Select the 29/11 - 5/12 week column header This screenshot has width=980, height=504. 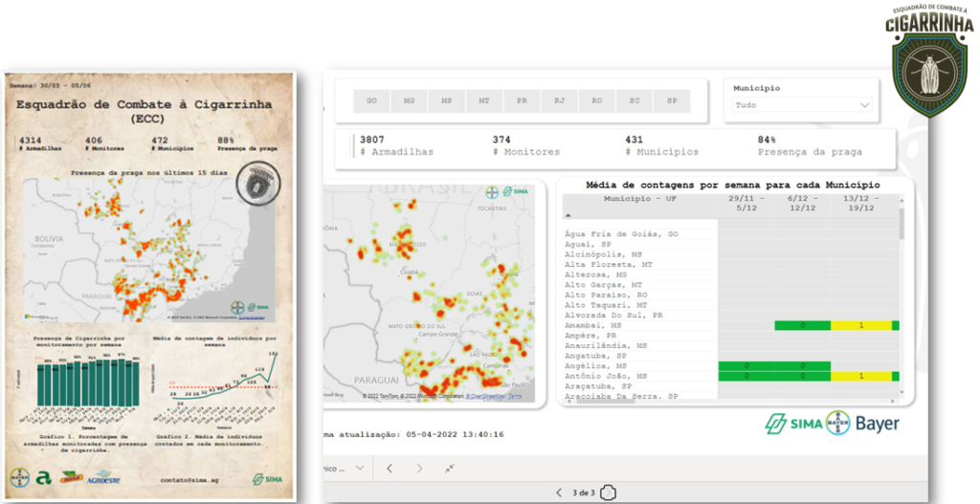click(746, 203)
